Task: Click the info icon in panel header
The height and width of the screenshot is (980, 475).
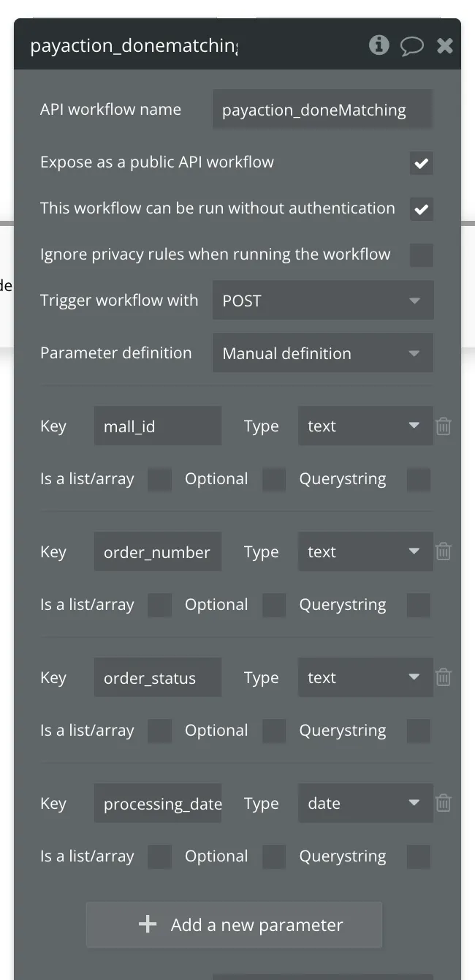Action: tap(379, 45)
